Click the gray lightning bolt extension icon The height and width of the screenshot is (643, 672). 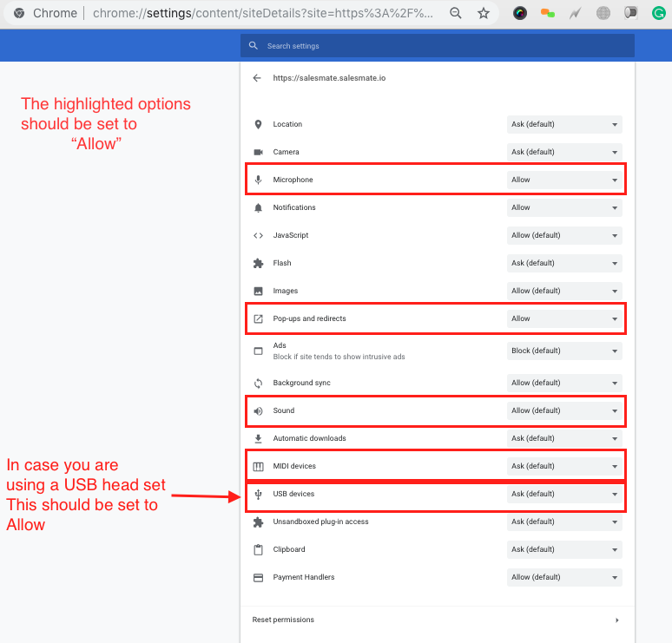(x=575, y=14)
